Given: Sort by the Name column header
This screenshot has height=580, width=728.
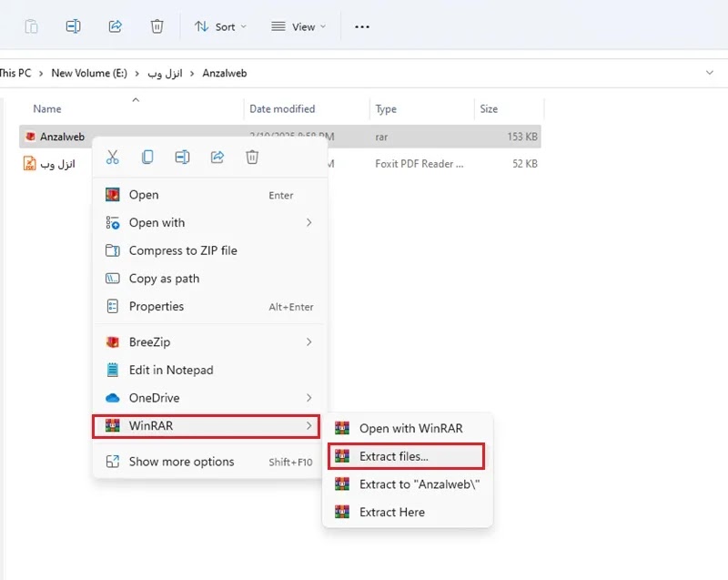Looking at the screenshot, I should click(47, 108).
